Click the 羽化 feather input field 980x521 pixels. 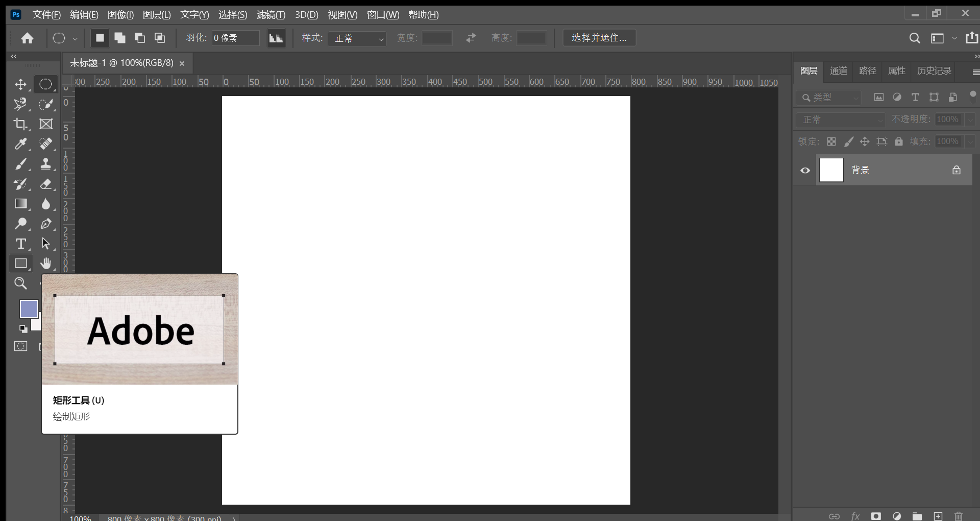tap(235, 38)
